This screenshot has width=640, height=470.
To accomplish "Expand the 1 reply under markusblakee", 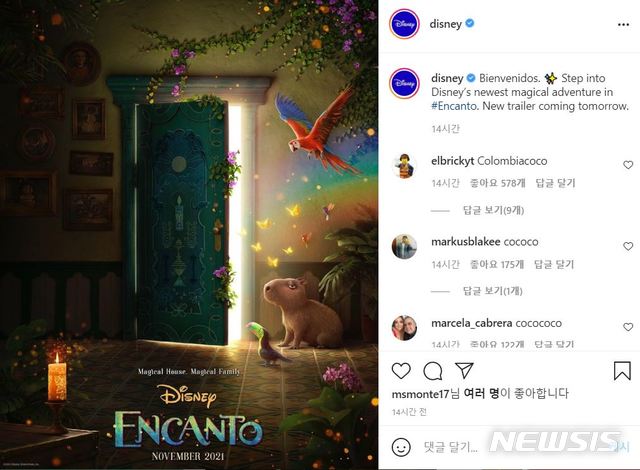I will tap(492, 291).
